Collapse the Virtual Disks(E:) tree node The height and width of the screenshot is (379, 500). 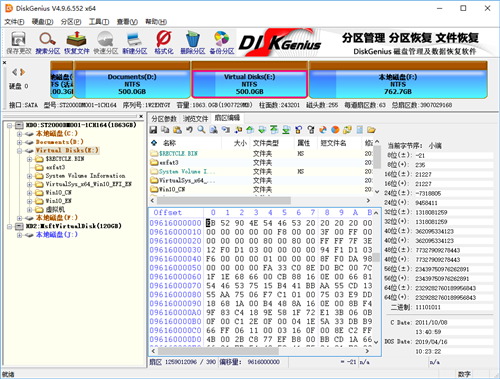click(19, 151)
